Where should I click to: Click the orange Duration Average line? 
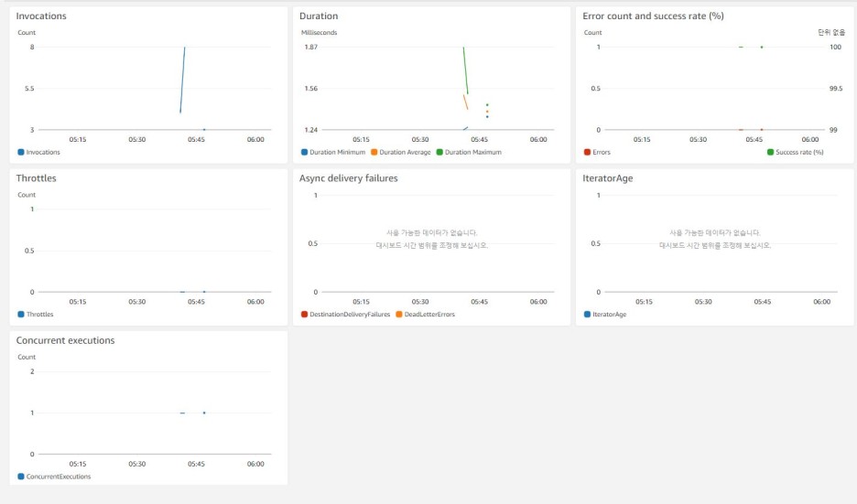click(466, 102)
